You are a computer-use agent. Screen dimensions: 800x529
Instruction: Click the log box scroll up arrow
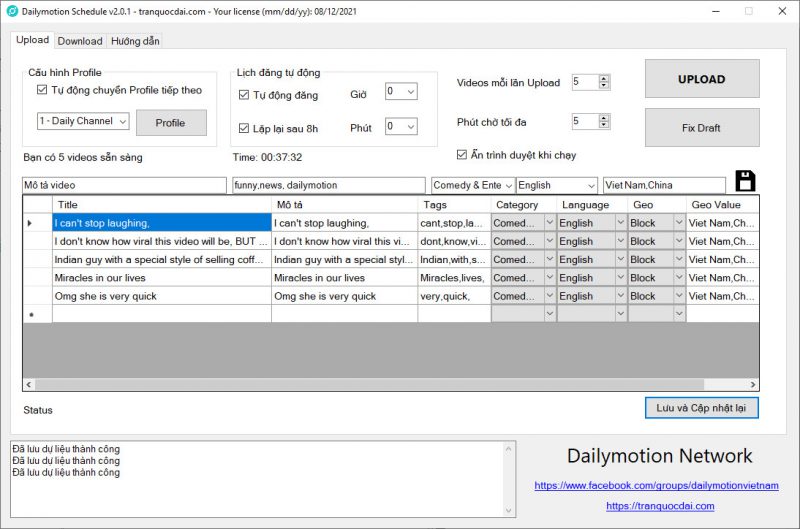[508, 449]
